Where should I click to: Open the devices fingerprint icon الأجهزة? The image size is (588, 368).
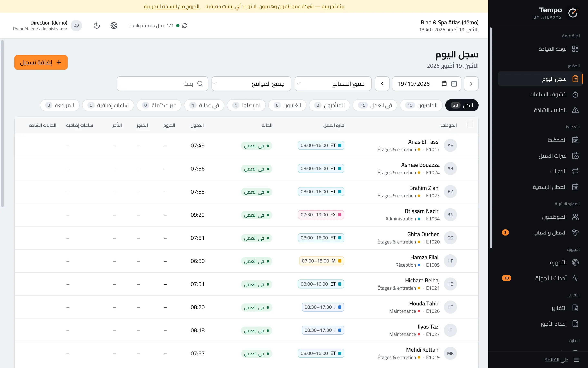coord(575,262)
